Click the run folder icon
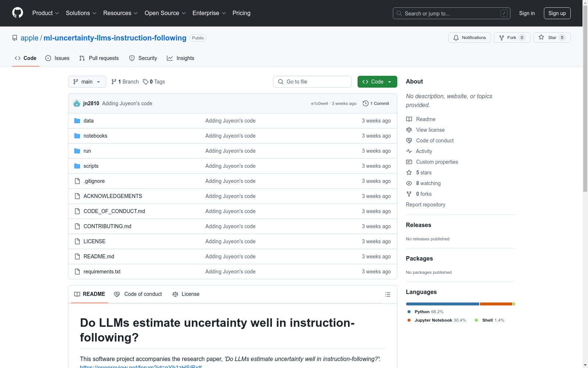588x368 pixels. [77, 151]
